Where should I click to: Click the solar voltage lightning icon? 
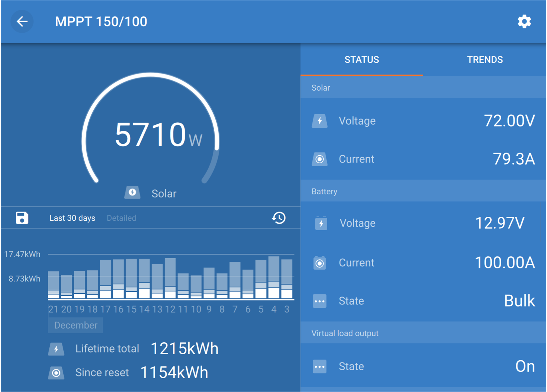pos(320,121)
